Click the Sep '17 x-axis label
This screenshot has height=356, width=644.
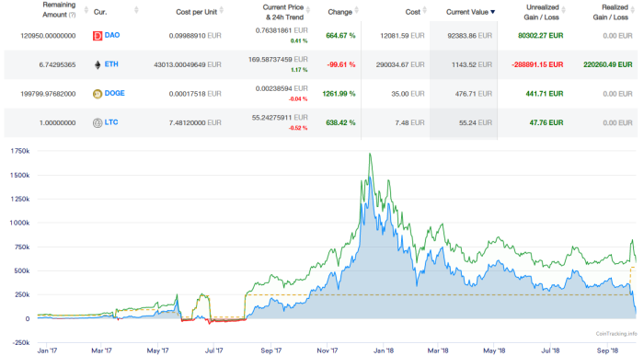[271, 350]
